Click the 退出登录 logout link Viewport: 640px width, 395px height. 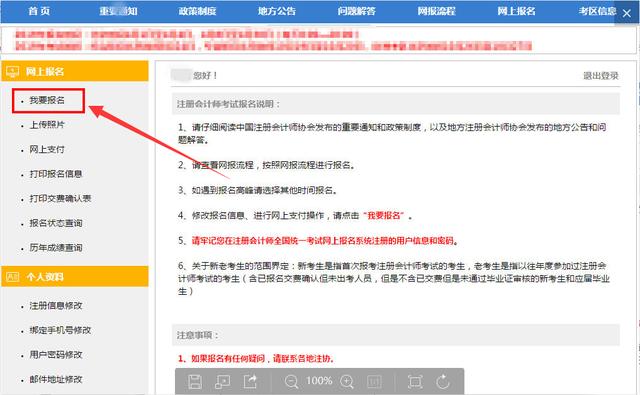coord(601,76)
